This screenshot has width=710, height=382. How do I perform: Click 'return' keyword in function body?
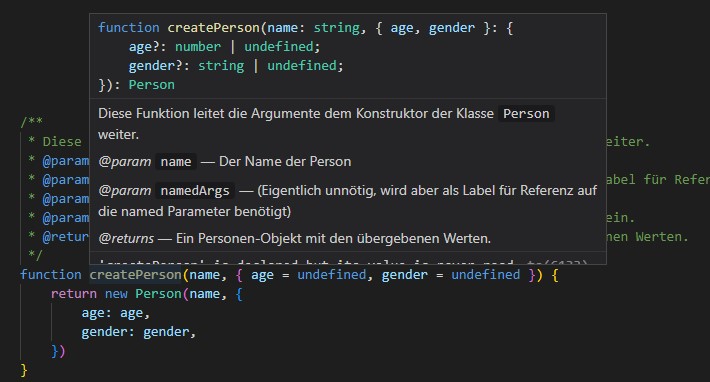pos(74,294)
